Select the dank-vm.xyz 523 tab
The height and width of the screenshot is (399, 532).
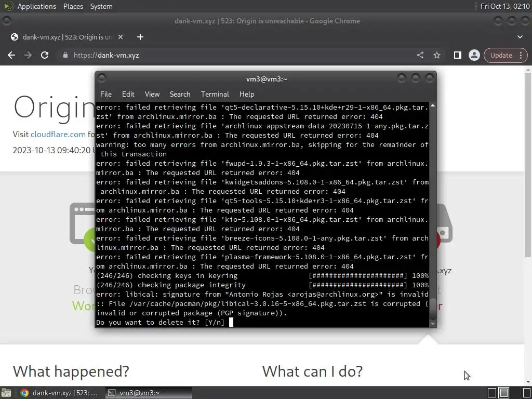[x=67, y=37]
